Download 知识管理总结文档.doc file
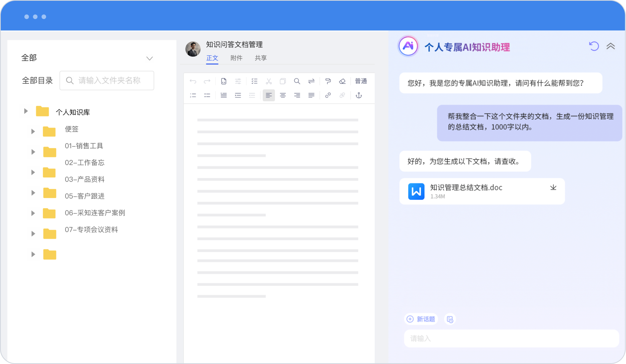The image size is (626, 364). coord(553,187)
